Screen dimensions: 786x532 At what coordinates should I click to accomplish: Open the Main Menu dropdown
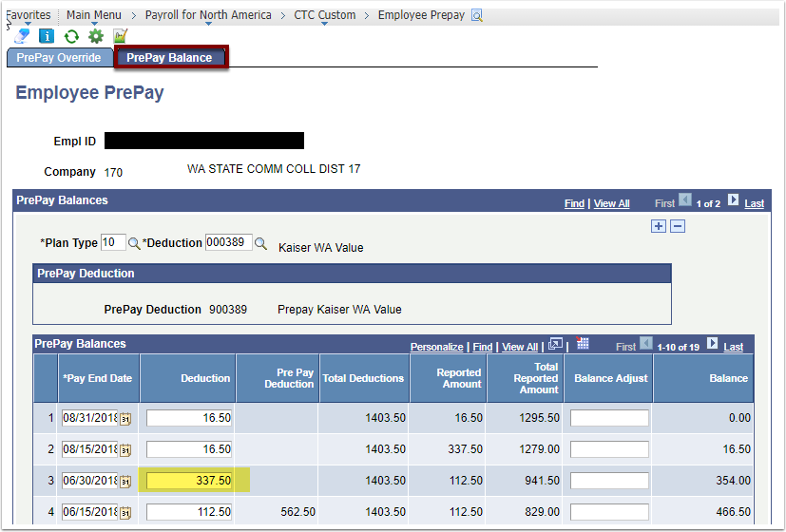coord(94,15)
